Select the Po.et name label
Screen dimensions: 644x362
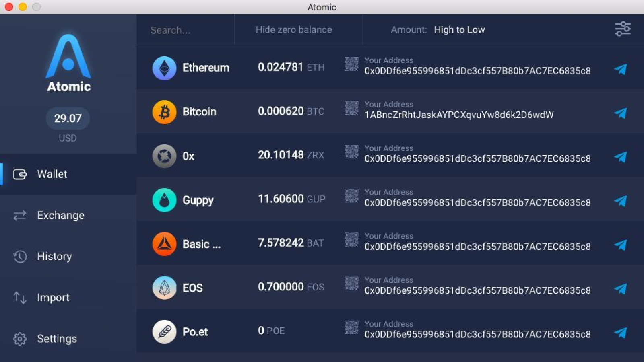point(195,332)
